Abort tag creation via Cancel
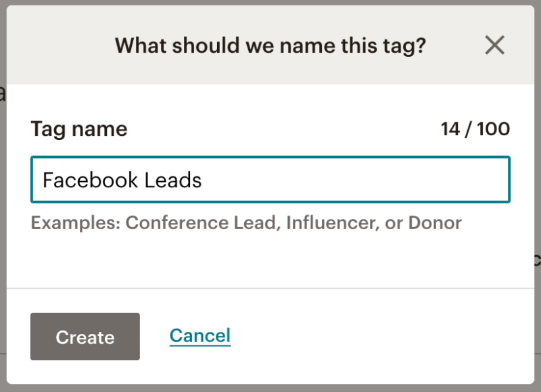 pos(199,336)
